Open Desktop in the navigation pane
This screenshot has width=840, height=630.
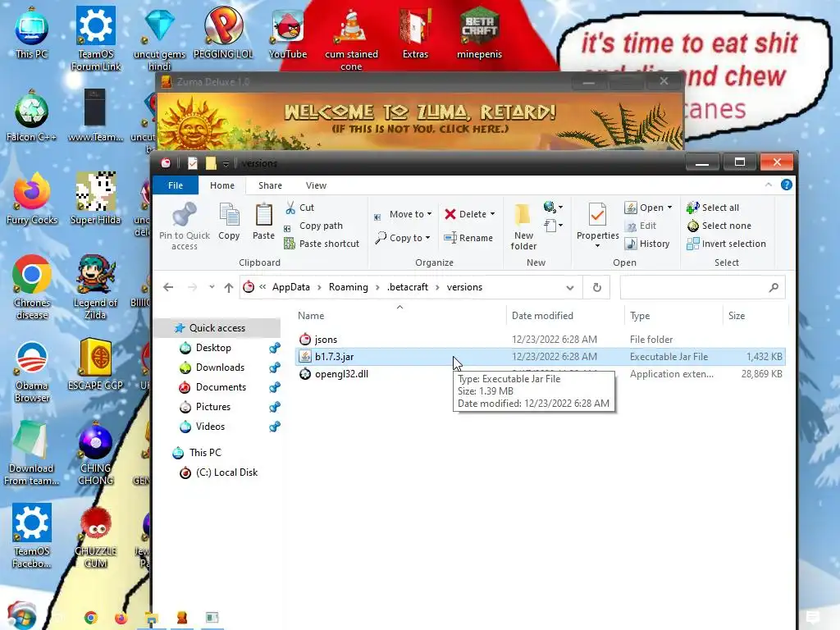pyautogui.click(x=212, y=348)
